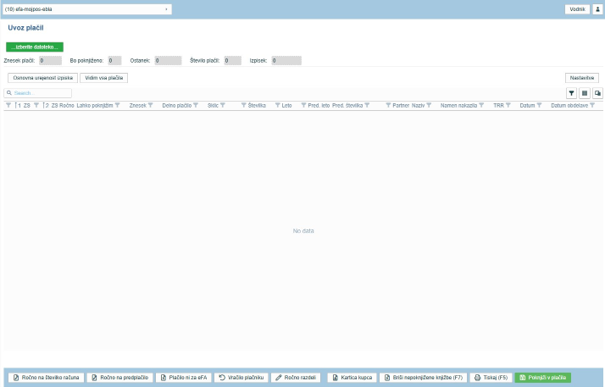Click the green Izberite datoteko button

point(35,47)
